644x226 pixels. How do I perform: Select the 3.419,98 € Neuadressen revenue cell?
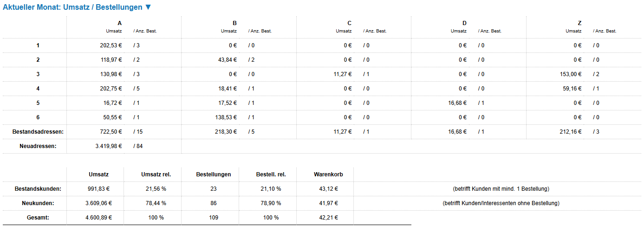[107, 146]
